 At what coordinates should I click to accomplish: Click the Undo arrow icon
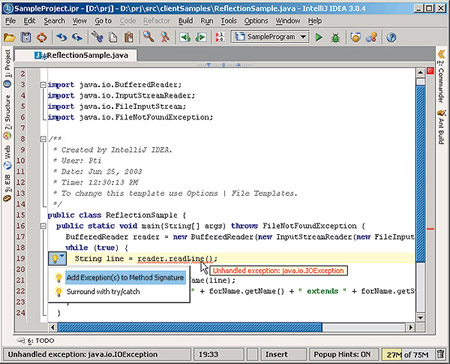pos(61,37)
